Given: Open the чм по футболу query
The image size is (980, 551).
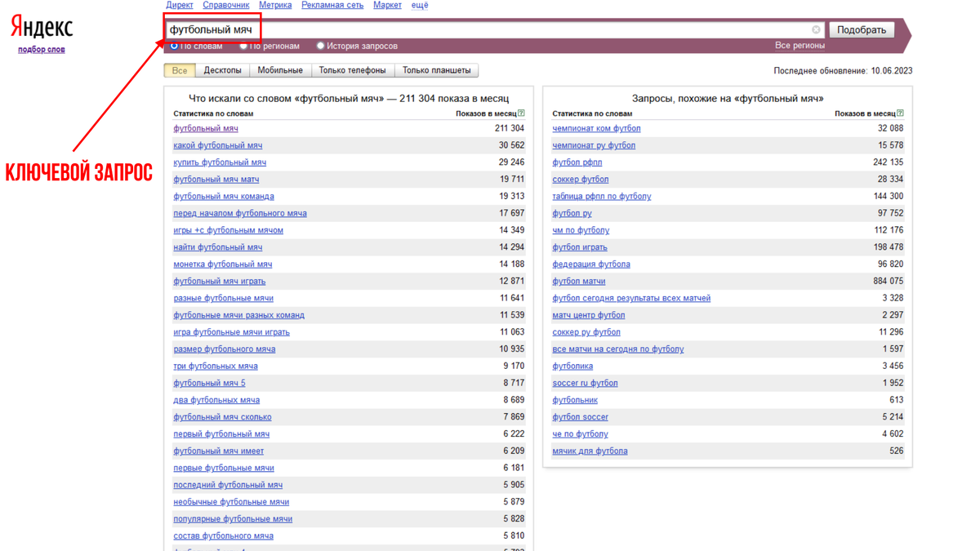Looking at the screenshot, I should pos(581,230).
